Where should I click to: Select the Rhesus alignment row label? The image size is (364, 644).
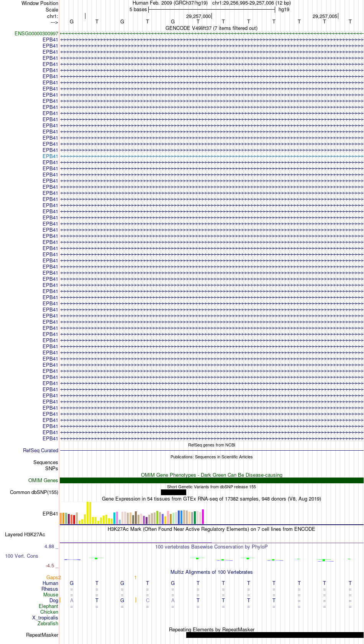click(50, 589)
